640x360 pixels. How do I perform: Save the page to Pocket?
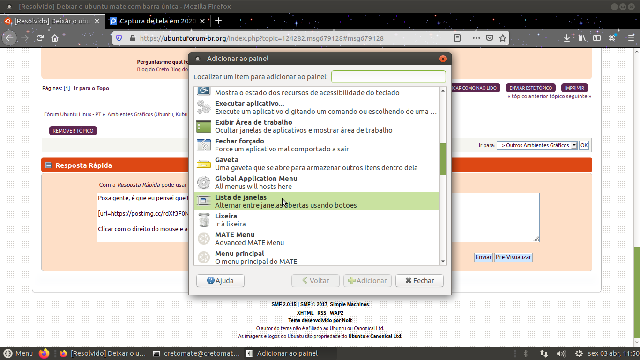click(489, 38)
